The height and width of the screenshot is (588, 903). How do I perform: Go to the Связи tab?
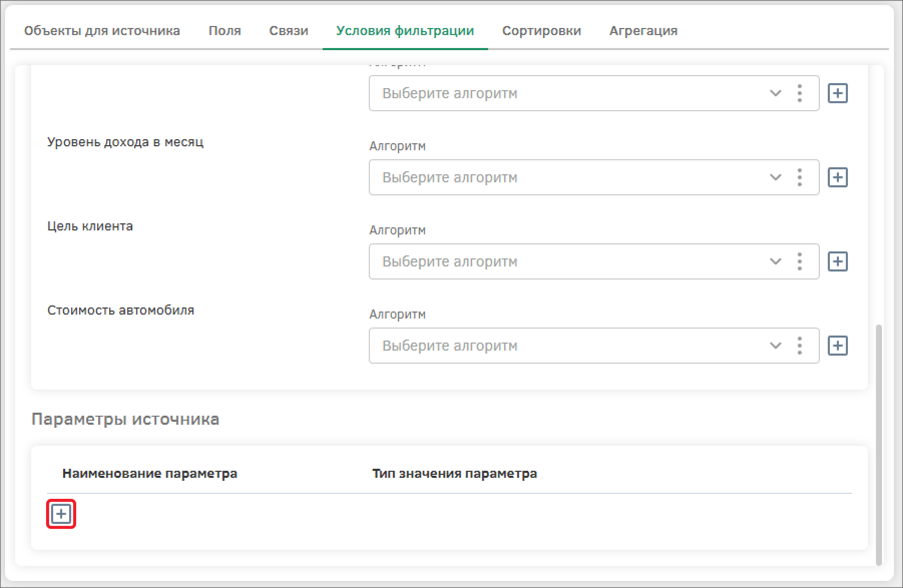click(289, 31)
